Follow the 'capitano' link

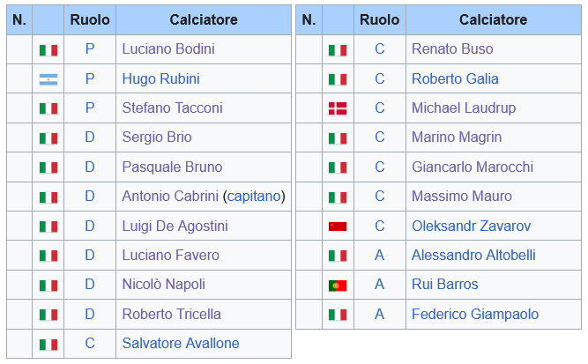coord(254,197)
